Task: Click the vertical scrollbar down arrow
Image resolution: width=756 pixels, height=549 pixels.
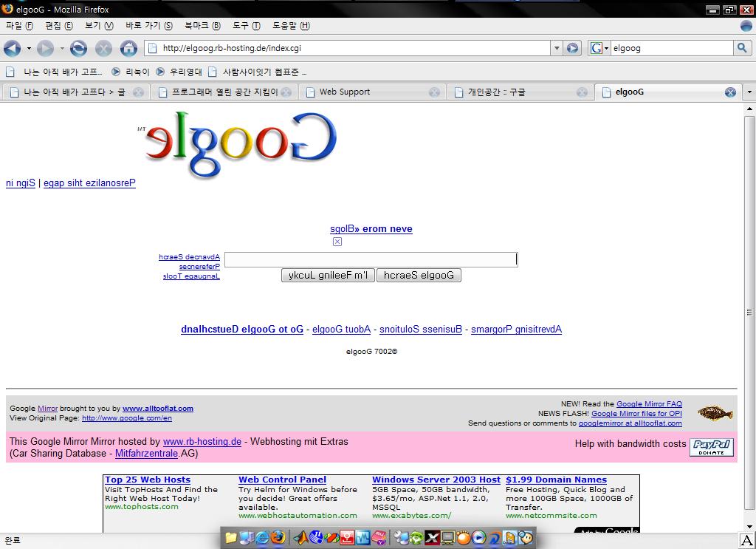Action: pos(749,526)
